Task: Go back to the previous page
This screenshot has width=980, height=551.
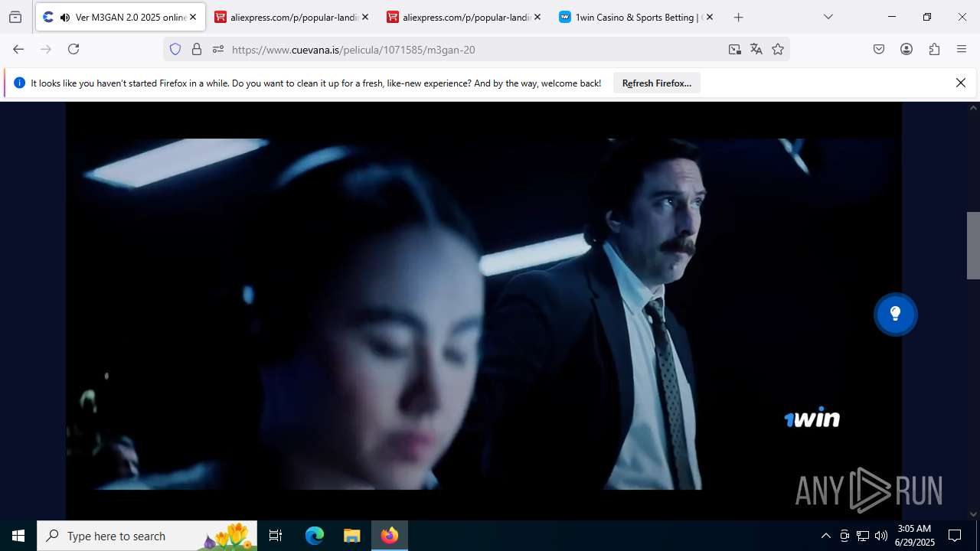Action: 18,49
